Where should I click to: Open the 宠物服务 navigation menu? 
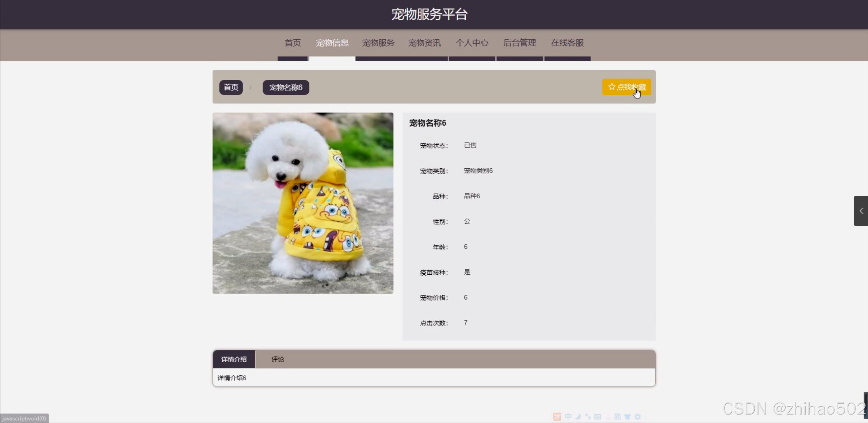(378, 43)
